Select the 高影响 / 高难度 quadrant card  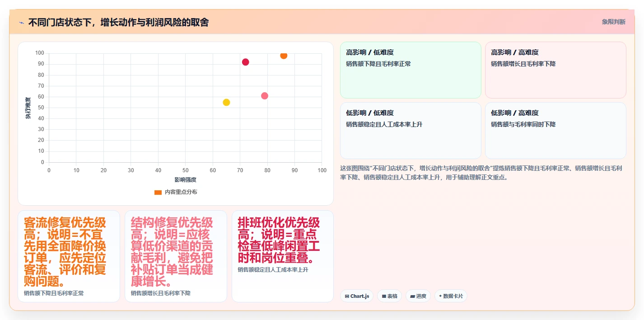555,70
